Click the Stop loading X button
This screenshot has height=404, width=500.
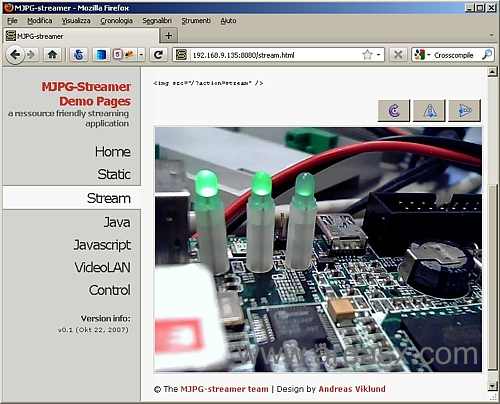pos(398,55)
